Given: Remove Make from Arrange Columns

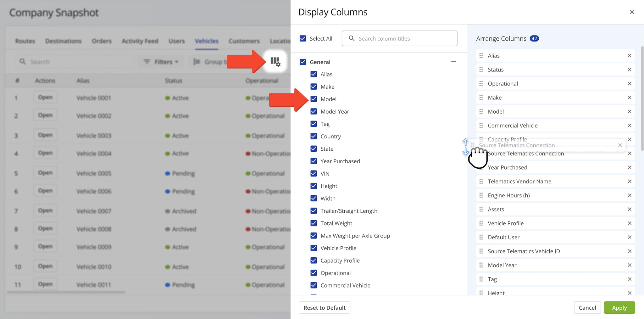Looking at the screenshot, I should (x=630, y=98).
